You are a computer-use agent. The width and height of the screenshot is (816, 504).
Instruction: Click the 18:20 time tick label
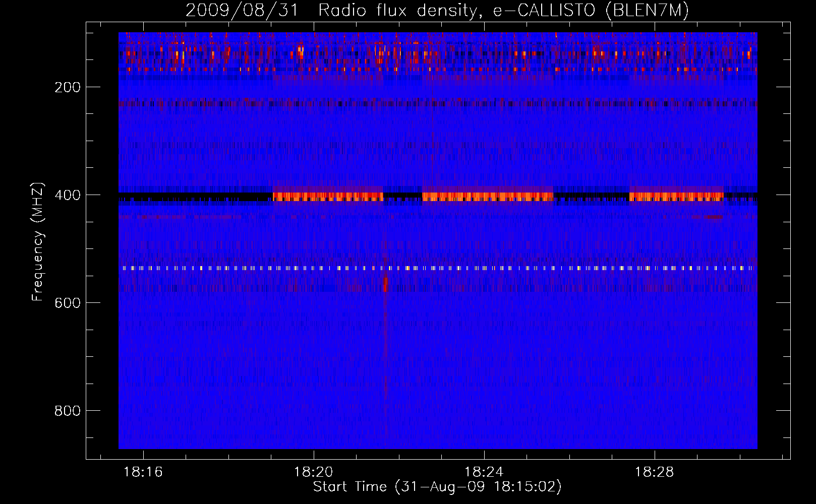pos(314,472)
